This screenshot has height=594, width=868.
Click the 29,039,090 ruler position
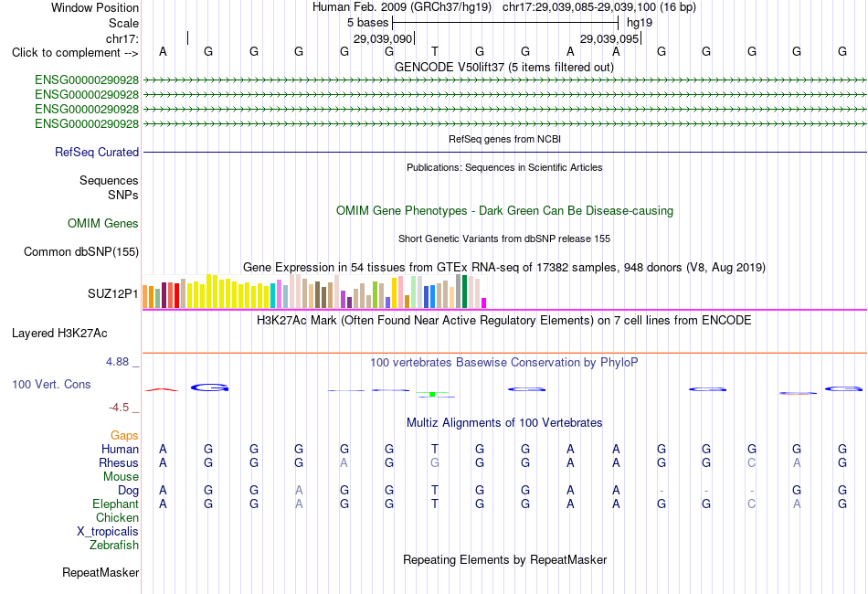383,38
